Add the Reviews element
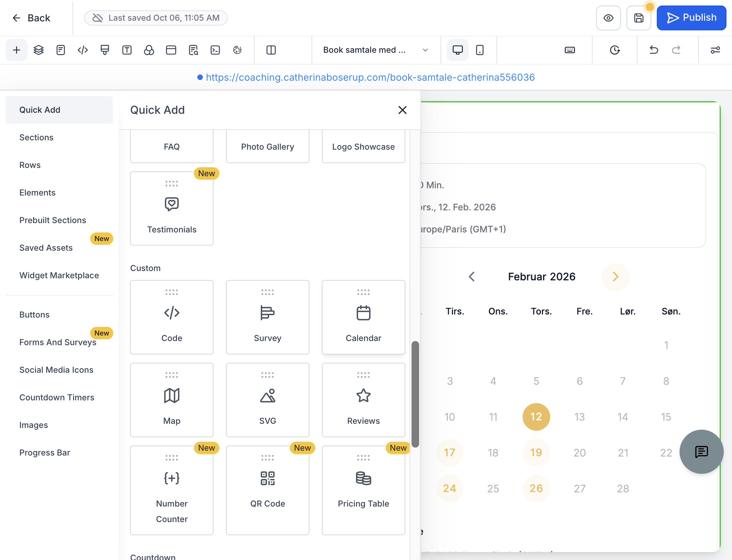The height and width of the screenshot is (560, 732). pos(364,400)
